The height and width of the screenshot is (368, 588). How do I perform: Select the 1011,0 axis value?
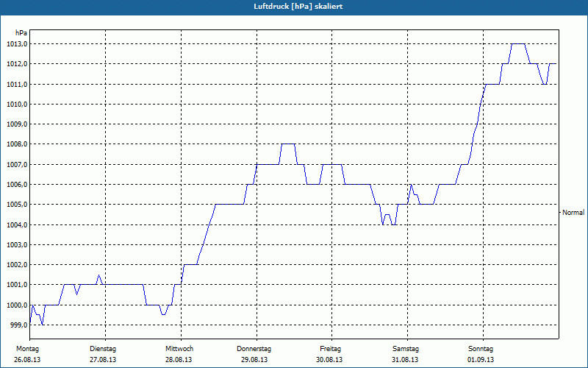pyautogui.click(x=17, y=84)
